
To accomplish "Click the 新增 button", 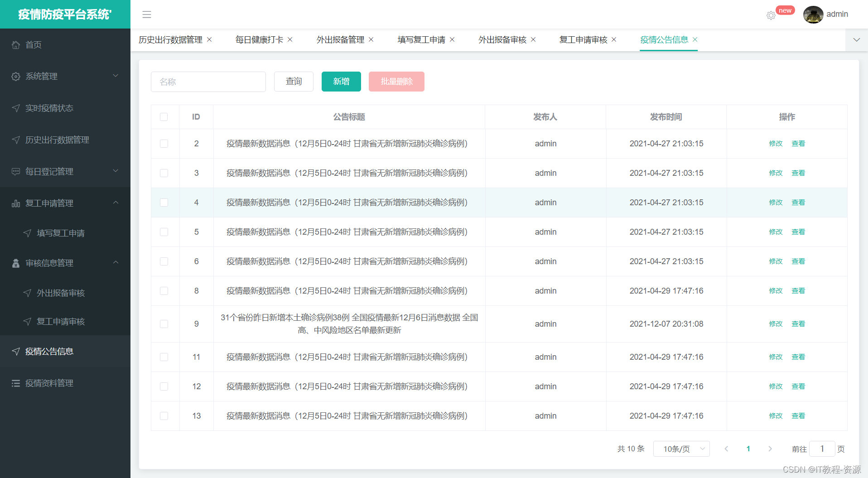I will click(341, 82).
